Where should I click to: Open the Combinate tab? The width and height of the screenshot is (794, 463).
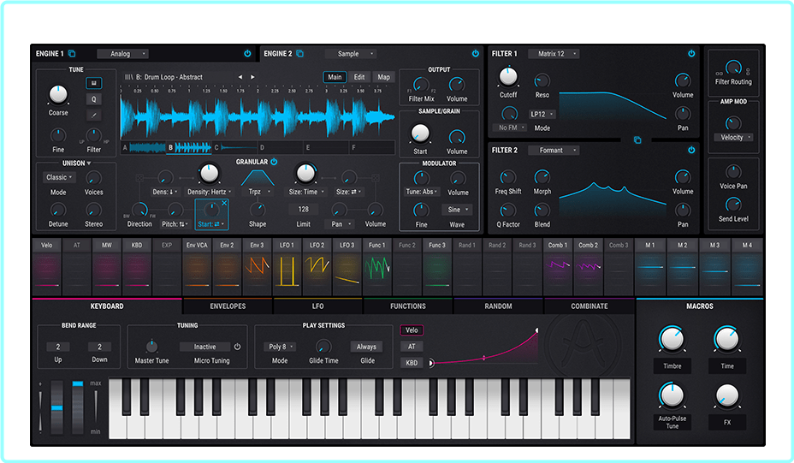pos(589,306)
